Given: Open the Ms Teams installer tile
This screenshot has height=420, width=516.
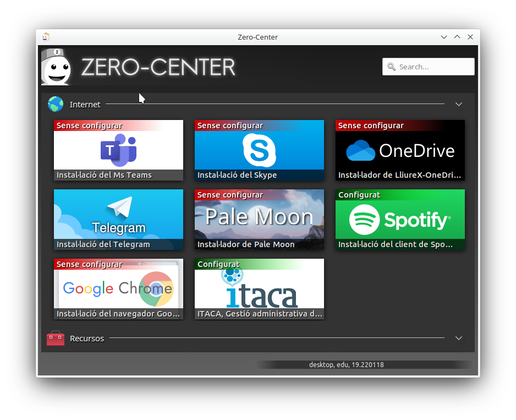Looking at the screenshot, I should 118,150.
